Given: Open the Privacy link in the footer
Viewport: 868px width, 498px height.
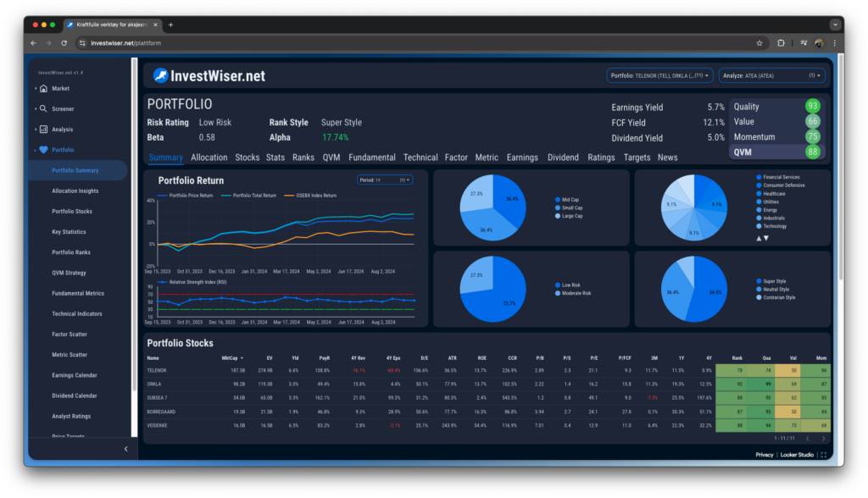Looking at the screenshot, I should pos(764,455).
